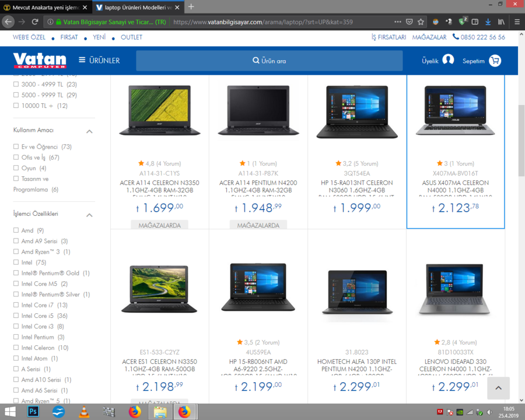
Task: Toggle the Firefox sidebar icon
Action: tap(475, 22)
